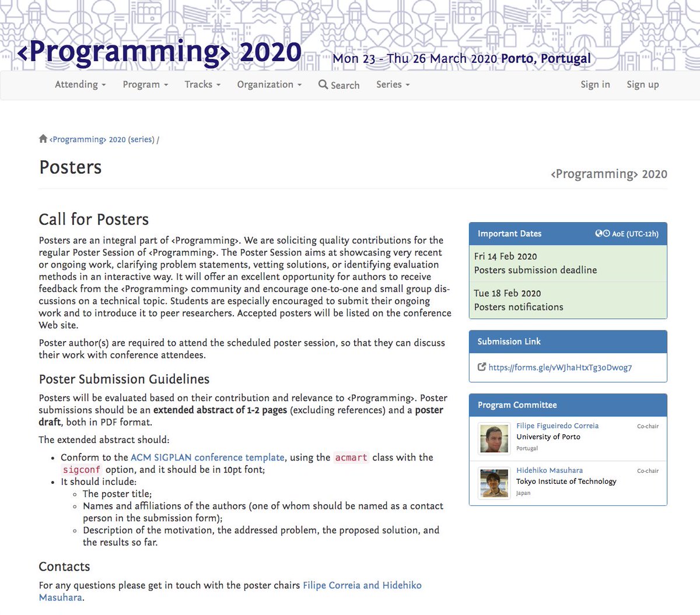This screenshot has width=700, height=615.
Task: Click the Filipe Correia and Hidehiko Masuhara contact link
Action: pos(230,591)
